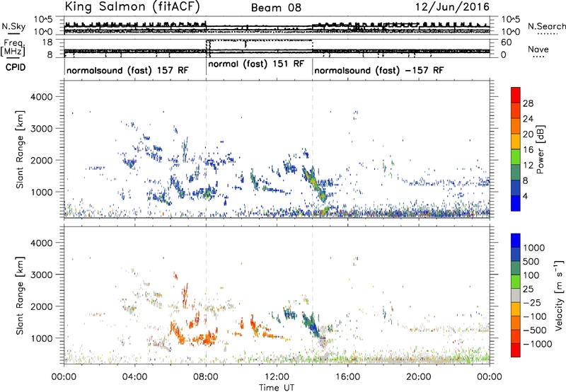Click the '28' Power colorbar tick value

(x=528, y=103)
